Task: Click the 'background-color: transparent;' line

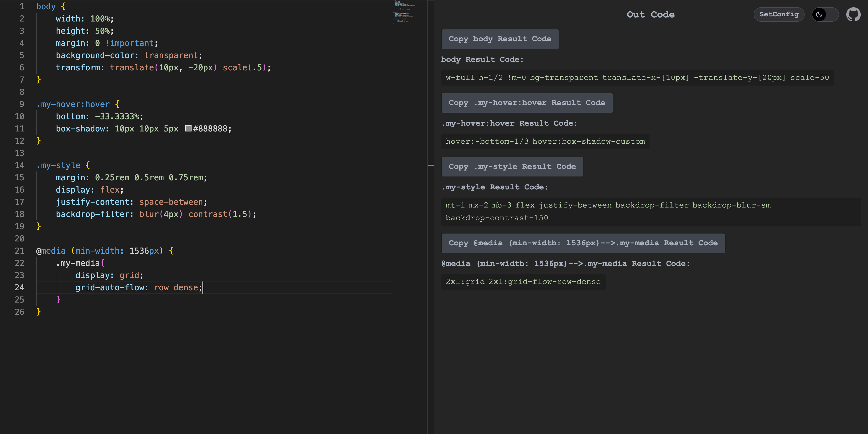Action: tap(129, 55)
